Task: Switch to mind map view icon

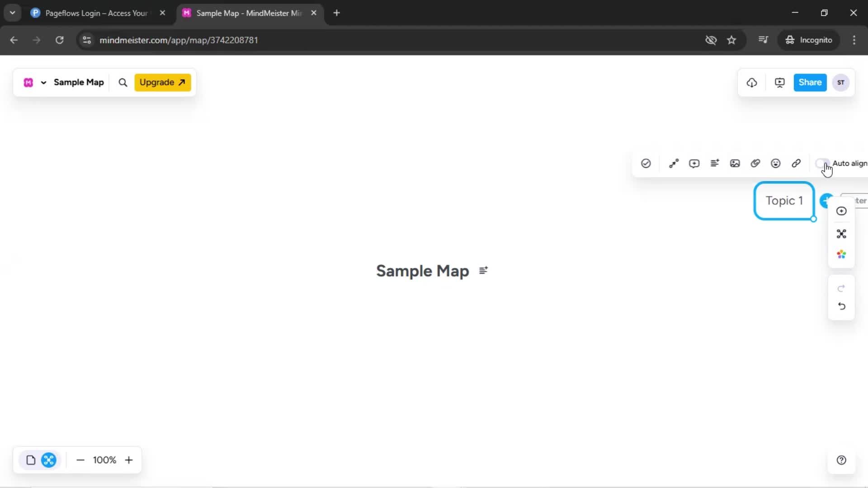Action: [49, 460]
